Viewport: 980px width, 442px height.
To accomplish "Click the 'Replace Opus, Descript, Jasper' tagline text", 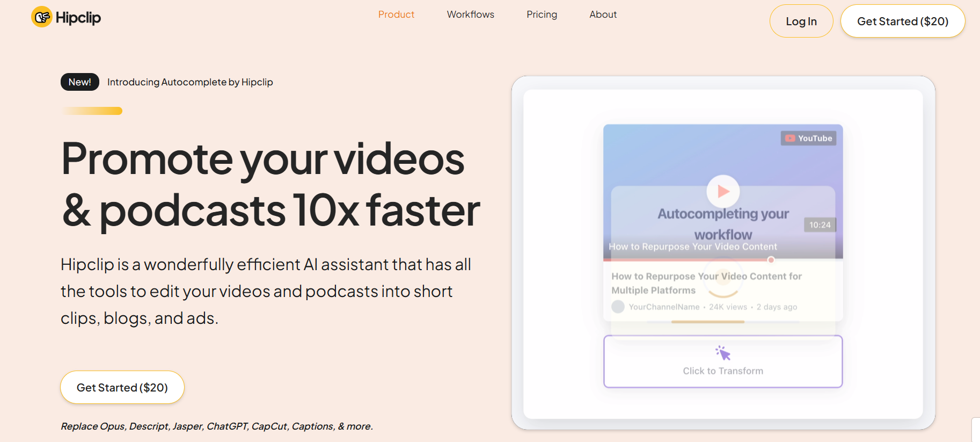I will [x=217, y=426].
